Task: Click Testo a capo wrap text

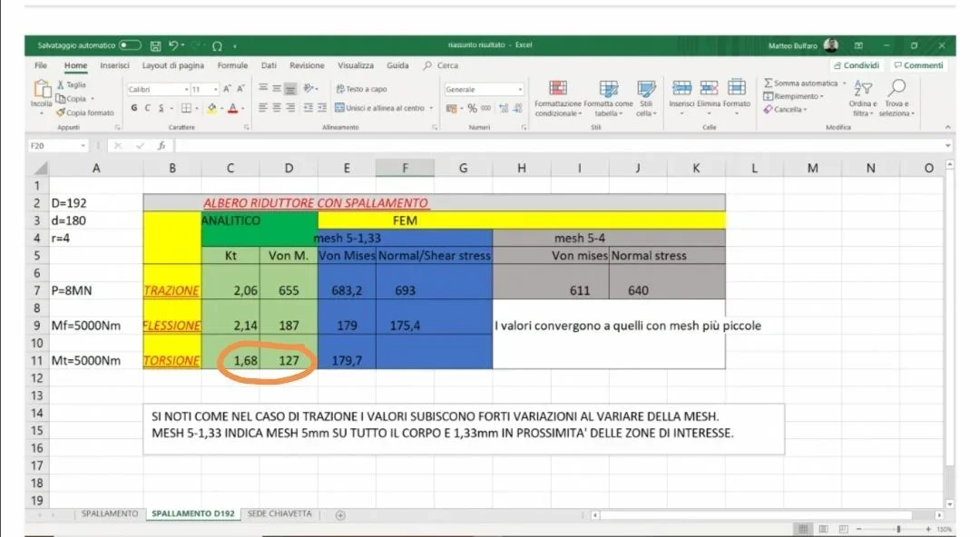Action: (361, 89)
